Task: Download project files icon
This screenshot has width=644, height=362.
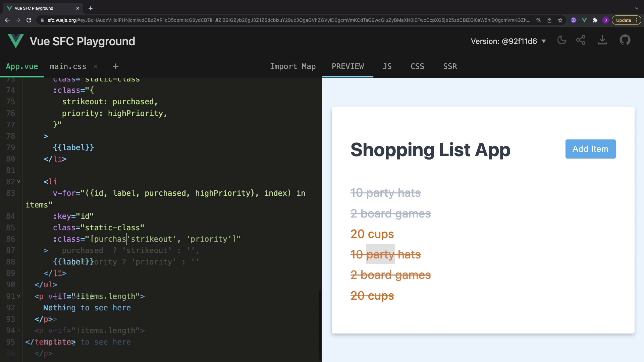Action: tap(602, 41)
